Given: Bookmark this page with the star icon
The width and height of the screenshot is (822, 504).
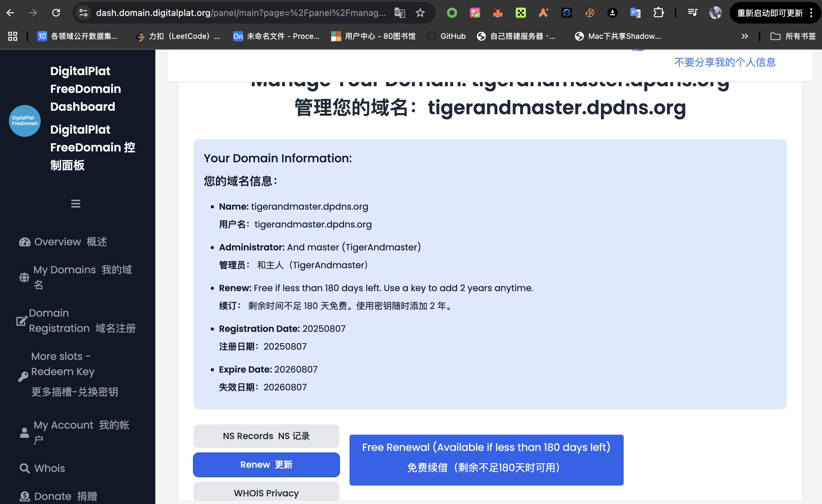Looking at the screenshot, I should coord(420,13).
